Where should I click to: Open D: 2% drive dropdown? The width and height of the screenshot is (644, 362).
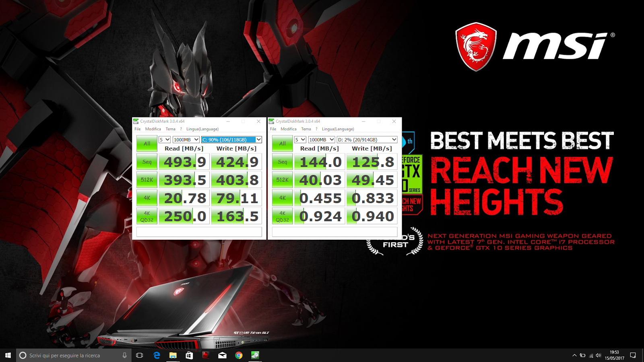click(x=367, y=140)
